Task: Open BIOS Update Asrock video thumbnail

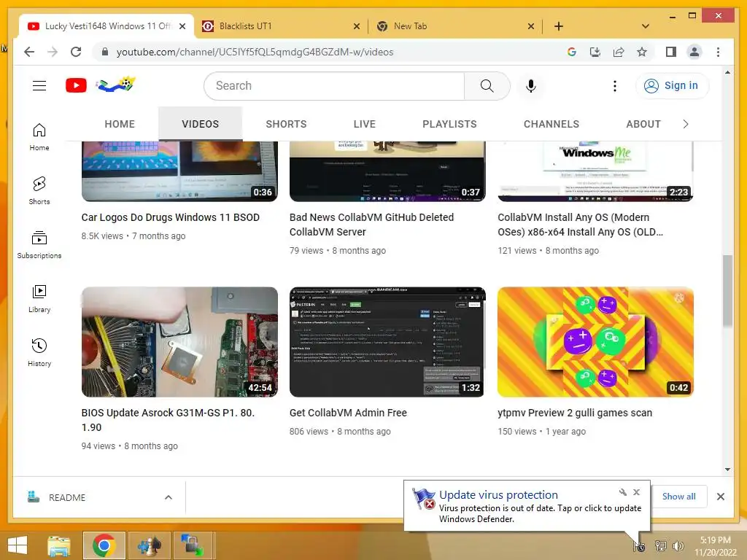Action: (x=179, y=342)
